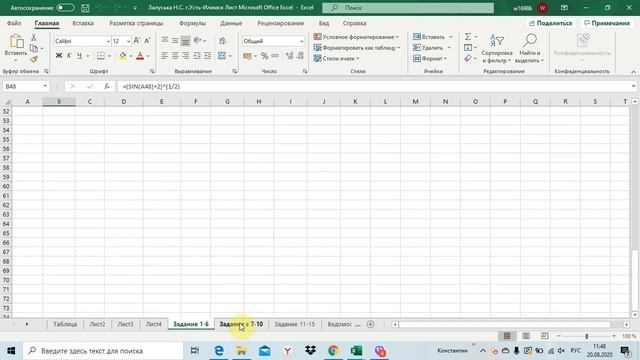This screenshot has height=360, width=640.
Task: Expand the Условное форматирование menu
Action: click(356, 37)
